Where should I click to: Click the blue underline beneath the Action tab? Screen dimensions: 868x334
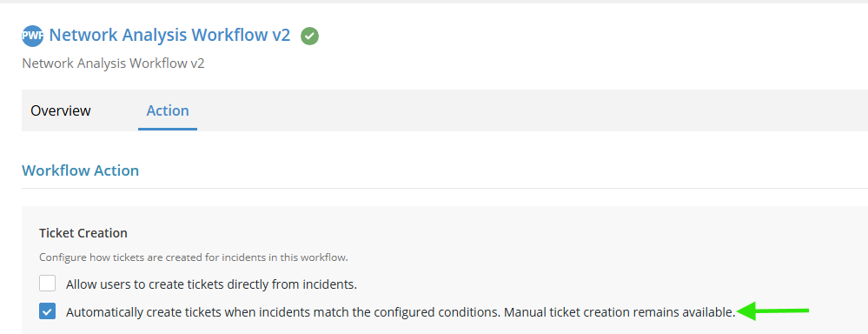[x=168, y=129]
